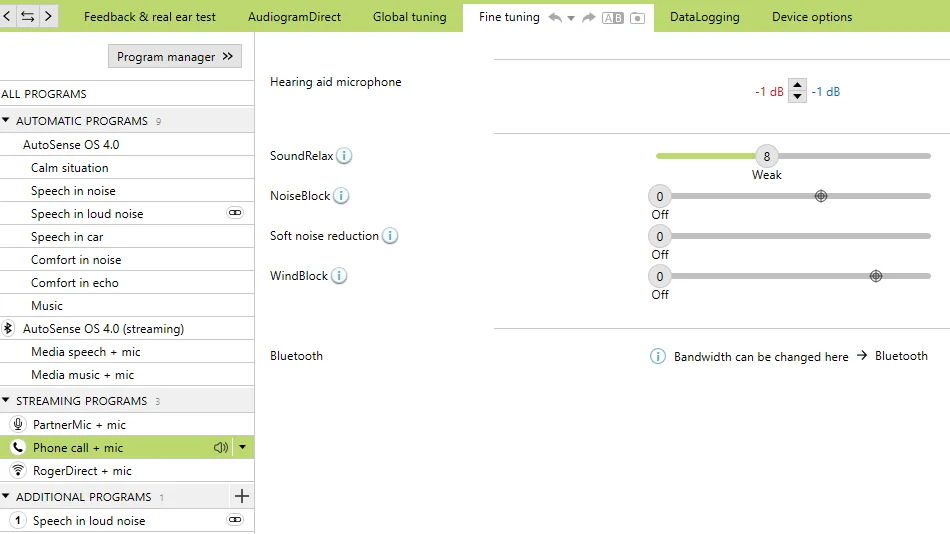Select the Fine tuning tab
The image size is (950, 534).
tap(509, 17)
